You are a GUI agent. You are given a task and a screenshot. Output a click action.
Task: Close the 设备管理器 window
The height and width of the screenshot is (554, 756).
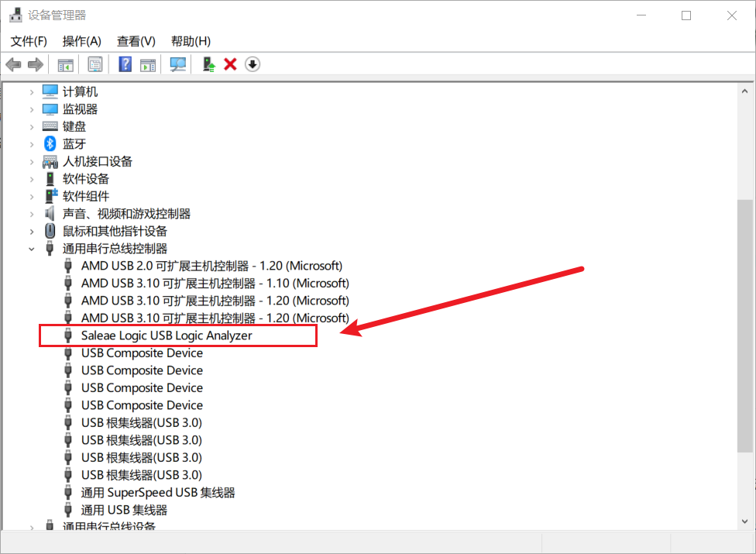731,15
